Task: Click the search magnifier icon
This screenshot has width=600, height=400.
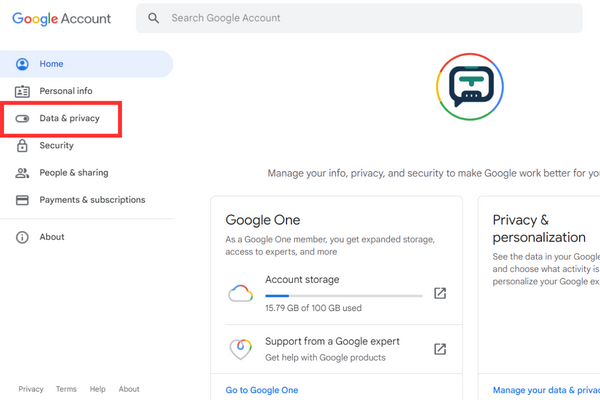Action: (153, 18)
